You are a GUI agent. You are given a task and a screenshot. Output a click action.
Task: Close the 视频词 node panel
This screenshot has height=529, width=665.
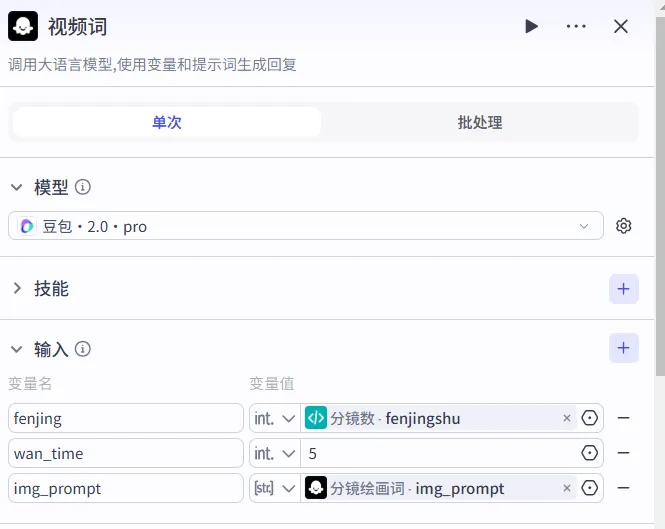tap(621, 26)
